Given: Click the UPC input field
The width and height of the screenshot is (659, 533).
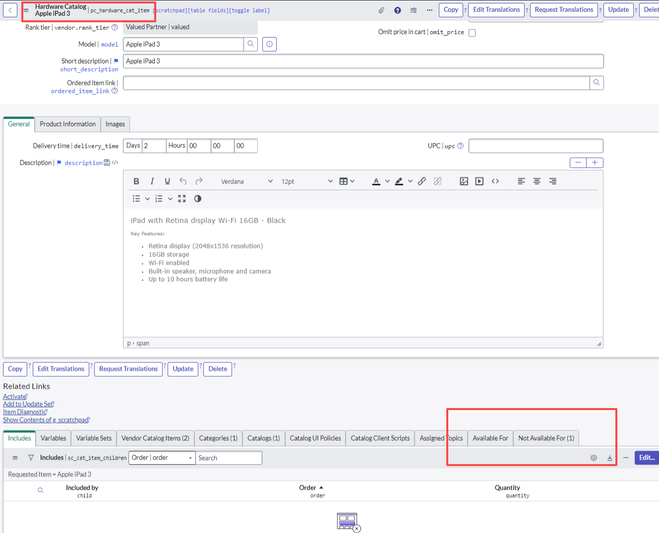Looking at the screenshot, I should tap(536, 146).
